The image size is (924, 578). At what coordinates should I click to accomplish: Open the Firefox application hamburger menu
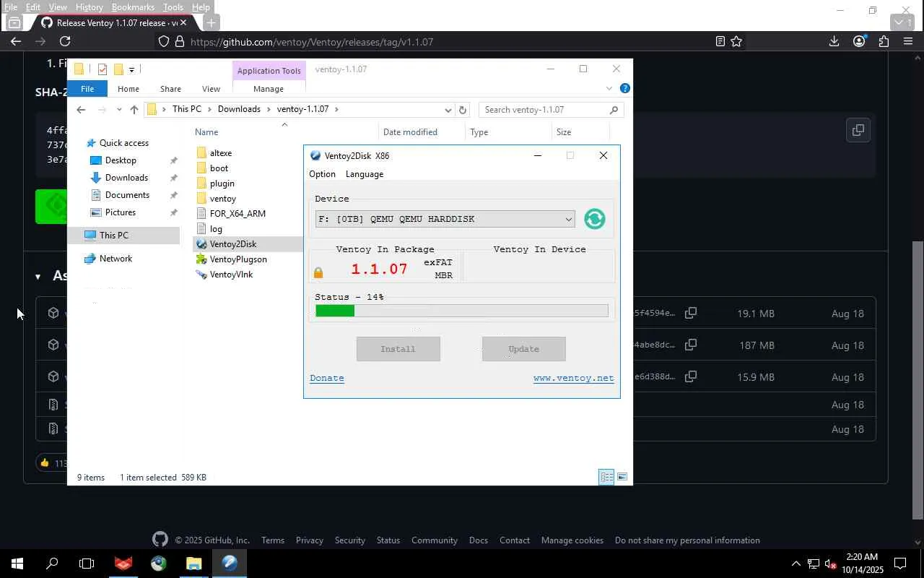point(908,42)
